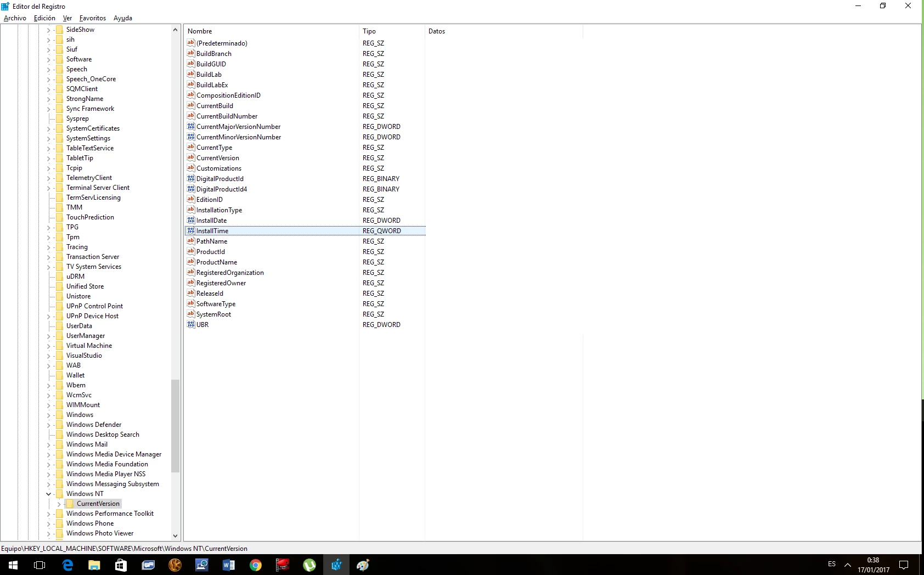Expand the Tracing key

tap(48, 247)
